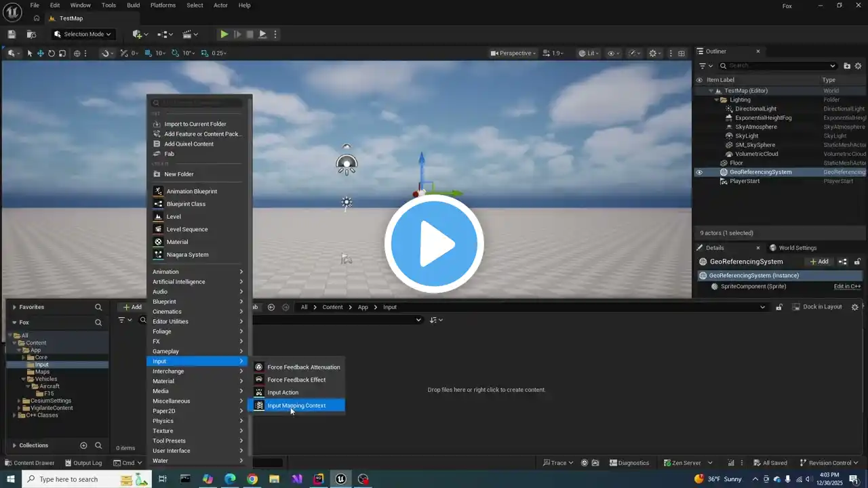Open the Content Drawer in status bar

pos(29,463)
